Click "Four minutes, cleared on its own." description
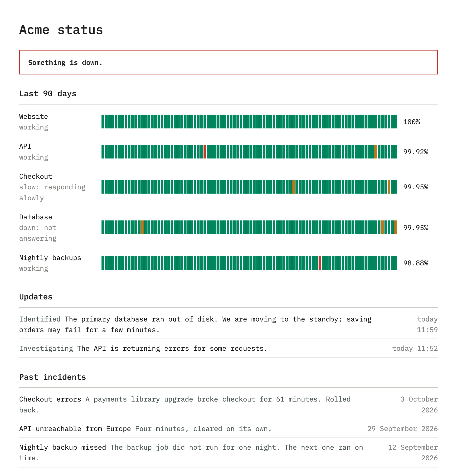 (203, 429)
